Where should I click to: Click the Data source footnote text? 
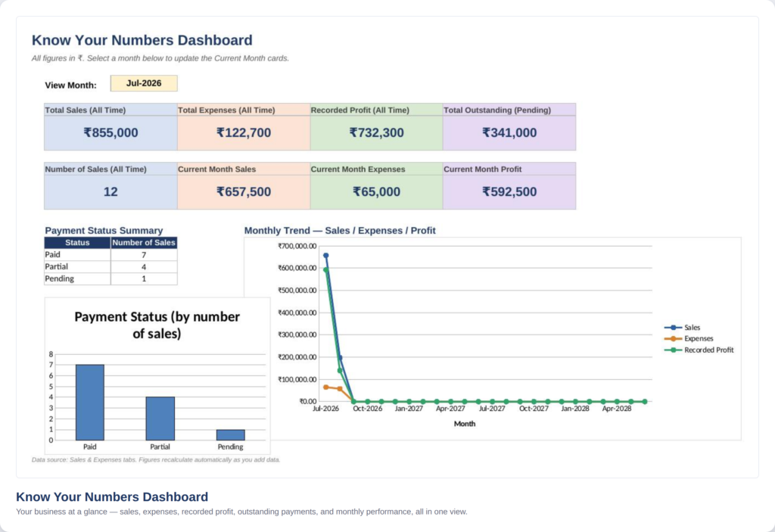pos(156,460)
